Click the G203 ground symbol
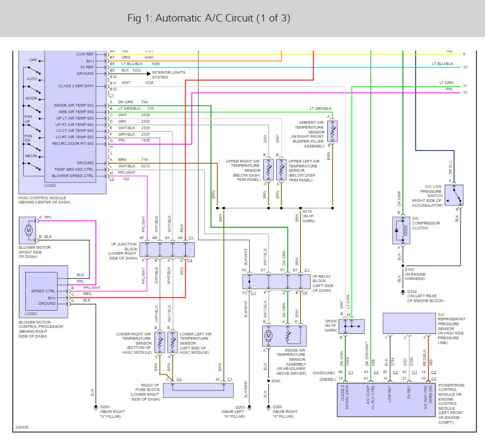The height and width of the screenshot is (448, 485). (x=249, y=408)
